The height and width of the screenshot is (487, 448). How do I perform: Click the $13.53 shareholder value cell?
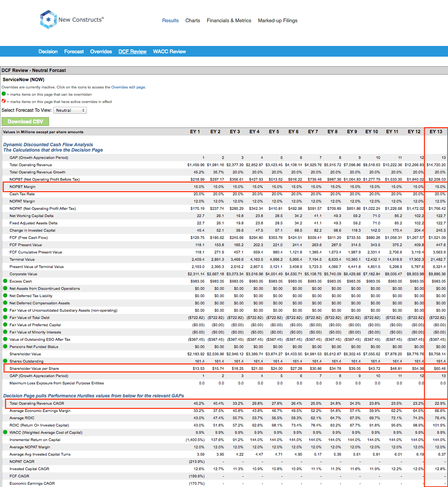pos(198,369)
